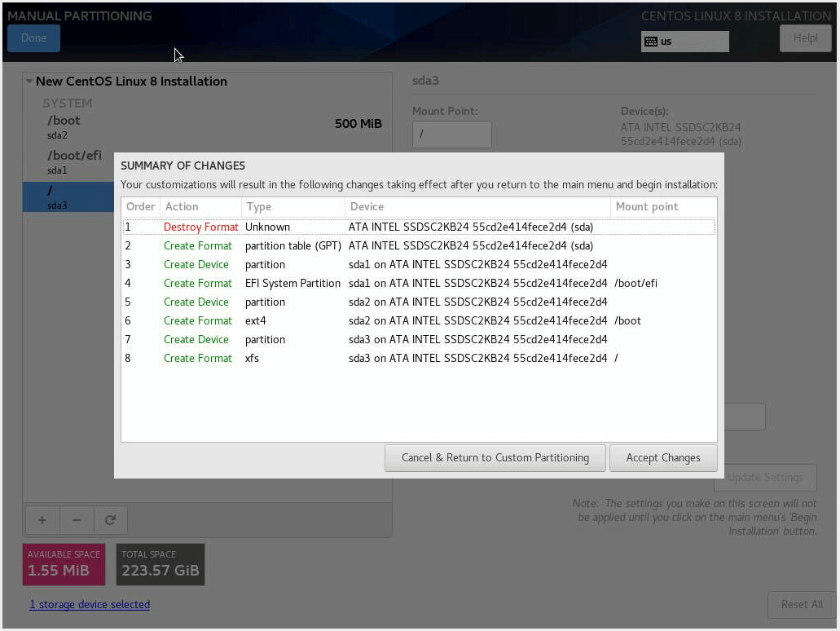
Task: Click the remove mount point minus icon
Action: (77, 520)
